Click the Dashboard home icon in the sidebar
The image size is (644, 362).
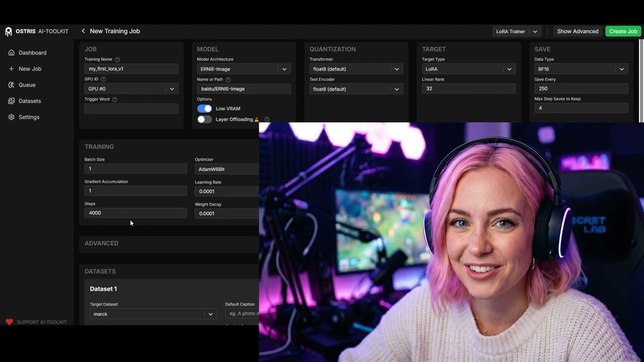coord(12,53)
